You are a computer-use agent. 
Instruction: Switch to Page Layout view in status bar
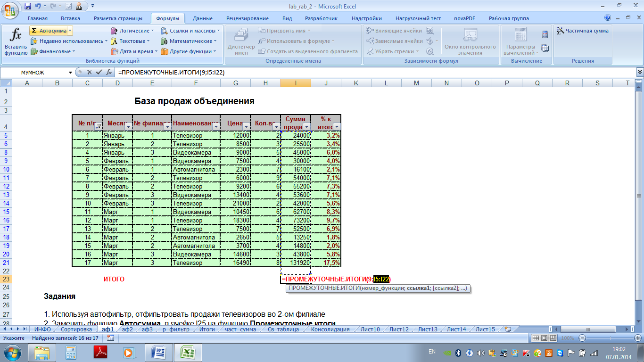[543, 338]
